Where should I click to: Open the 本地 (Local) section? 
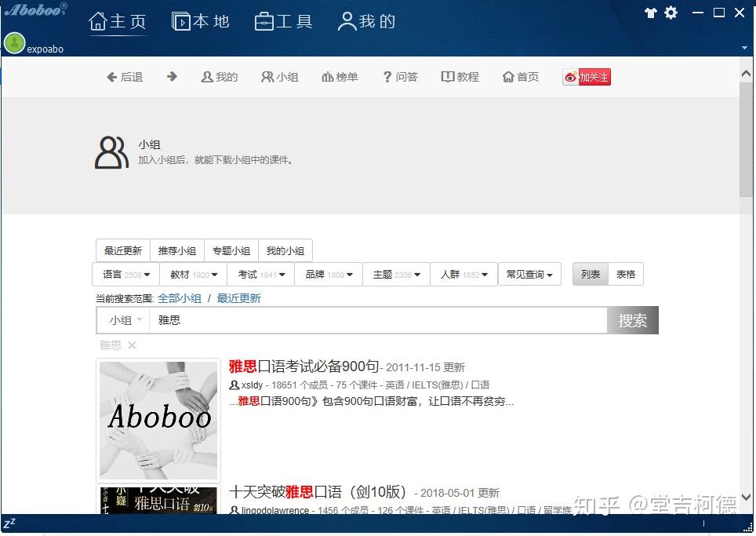201,21
